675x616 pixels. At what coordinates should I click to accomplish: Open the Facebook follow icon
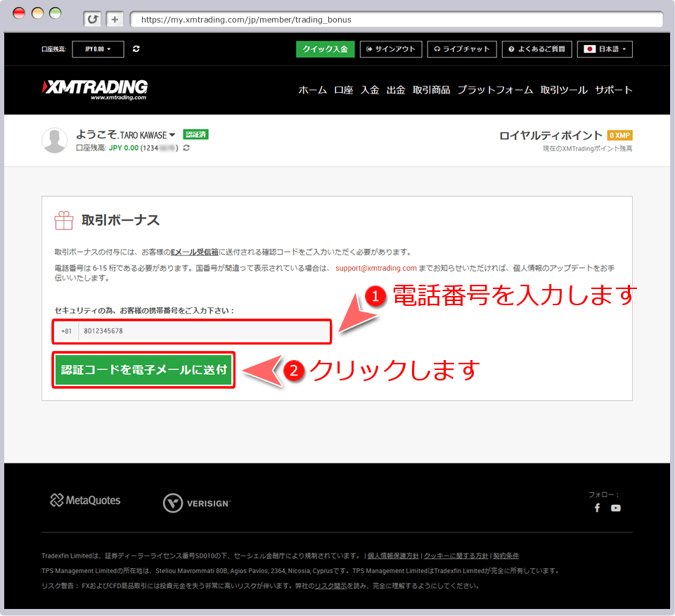[597, 508]
